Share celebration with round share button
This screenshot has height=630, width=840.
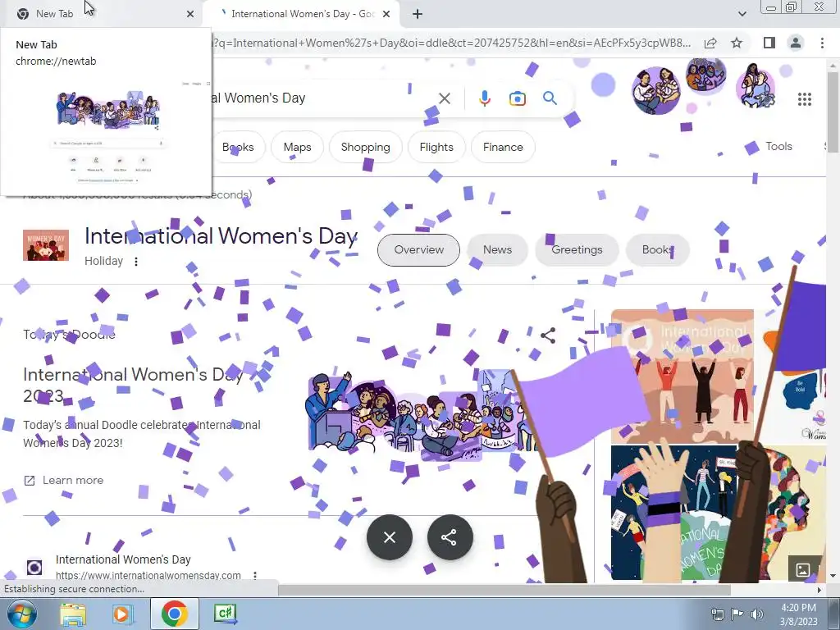450,536
